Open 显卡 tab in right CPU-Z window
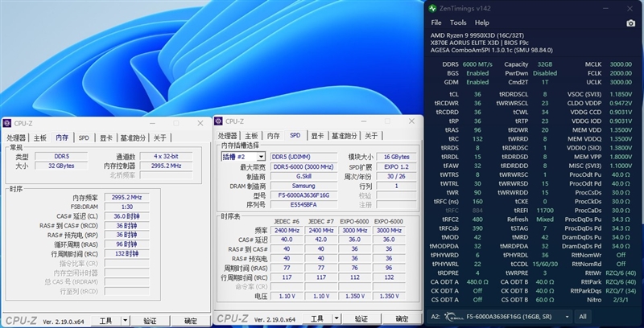644x328 pixels. pos(317,136)
